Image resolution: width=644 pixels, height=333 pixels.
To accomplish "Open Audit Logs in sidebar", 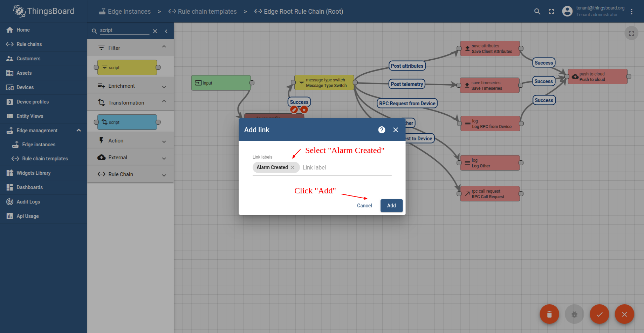I will pyautogui.click(x=43, y=202).
